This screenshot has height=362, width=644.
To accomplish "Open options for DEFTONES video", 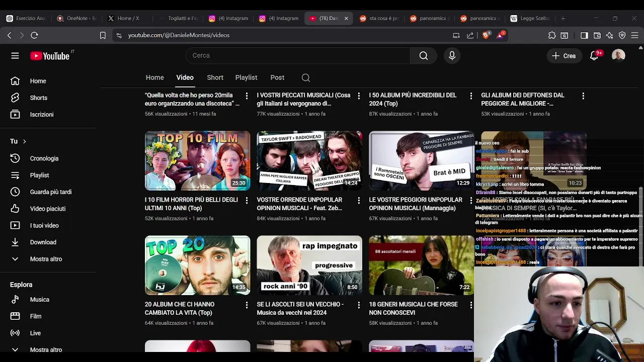I will 583,96.
